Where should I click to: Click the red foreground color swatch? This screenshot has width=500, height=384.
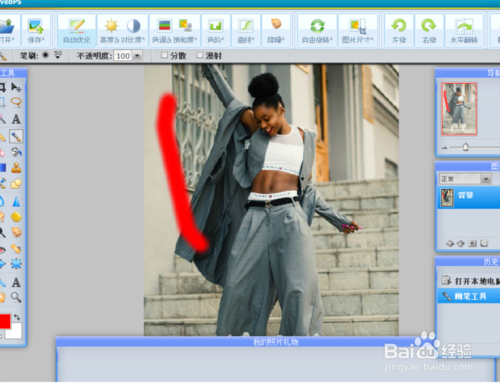5,321
